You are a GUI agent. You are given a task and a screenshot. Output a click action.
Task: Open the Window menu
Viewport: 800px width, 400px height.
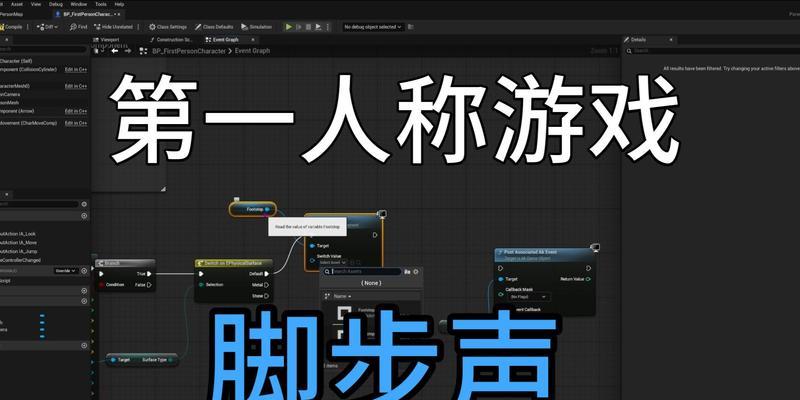click(79, 4)
